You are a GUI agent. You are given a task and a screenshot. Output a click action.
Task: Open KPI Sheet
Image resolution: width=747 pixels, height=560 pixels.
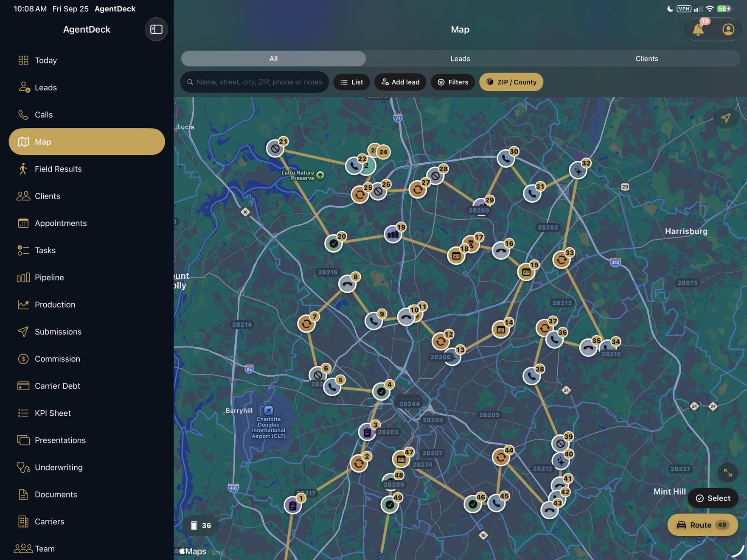point(87,413)
